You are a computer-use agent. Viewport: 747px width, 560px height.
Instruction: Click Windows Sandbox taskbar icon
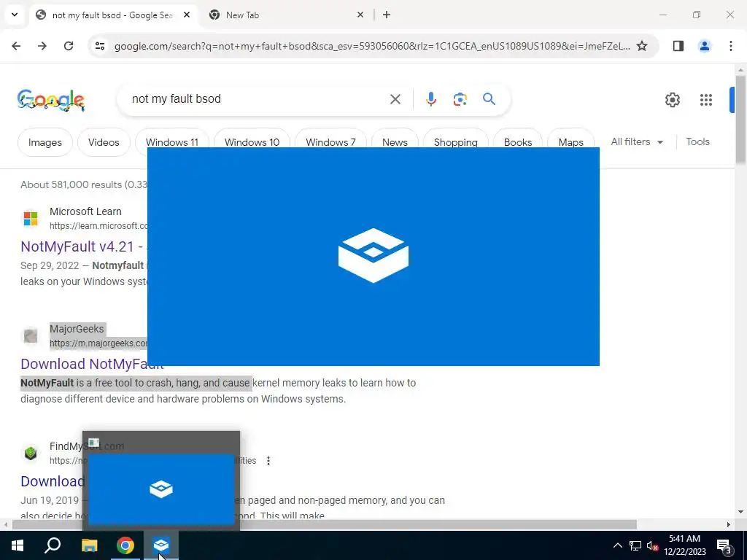[161, 545]
